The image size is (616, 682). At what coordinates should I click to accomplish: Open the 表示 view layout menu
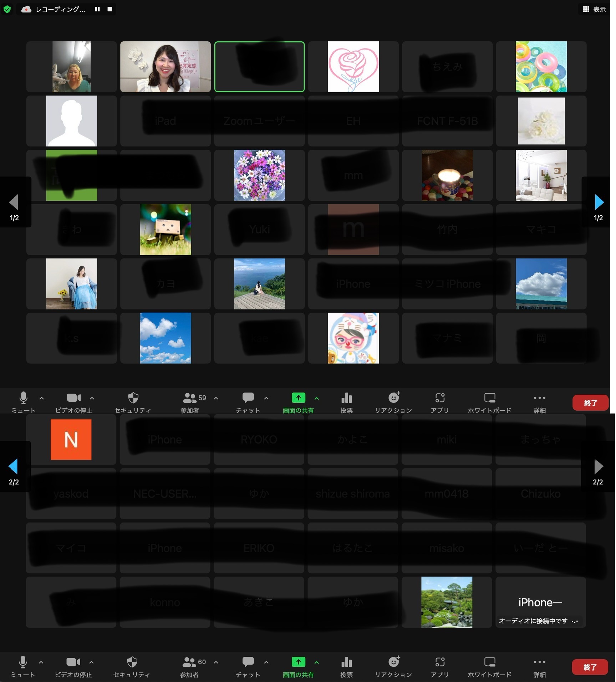[594, 9]
